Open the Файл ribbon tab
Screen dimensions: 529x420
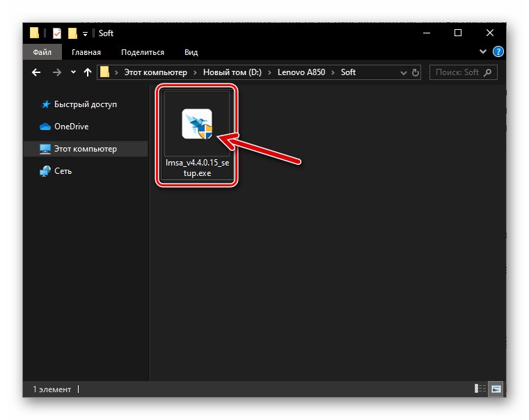(42, 52)
